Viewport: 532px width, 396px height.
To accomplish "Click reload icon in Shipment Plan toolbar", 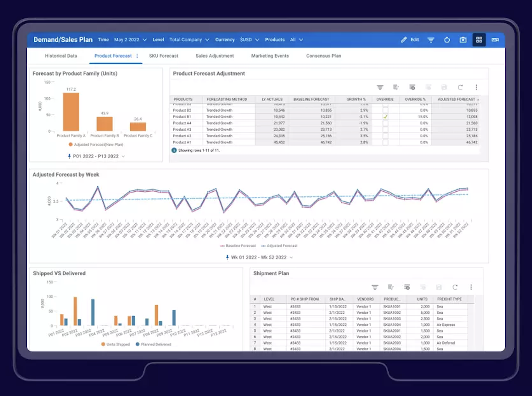I will click(455, 287).
